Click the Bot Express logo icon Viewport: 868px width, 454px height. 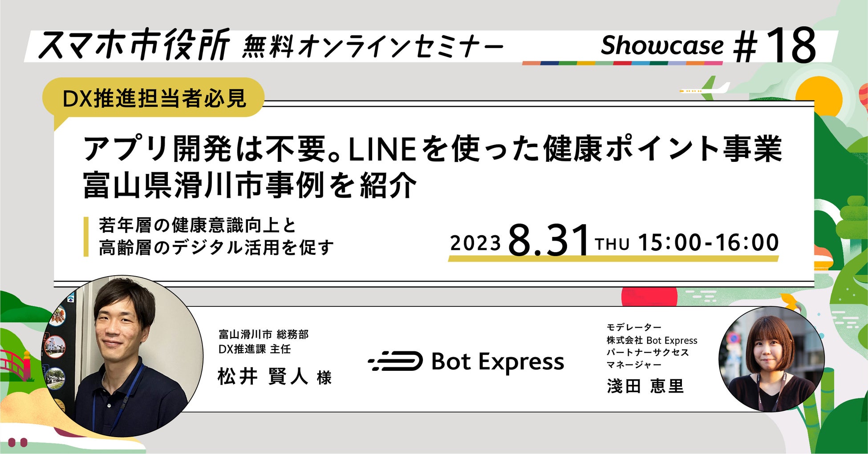395,361
